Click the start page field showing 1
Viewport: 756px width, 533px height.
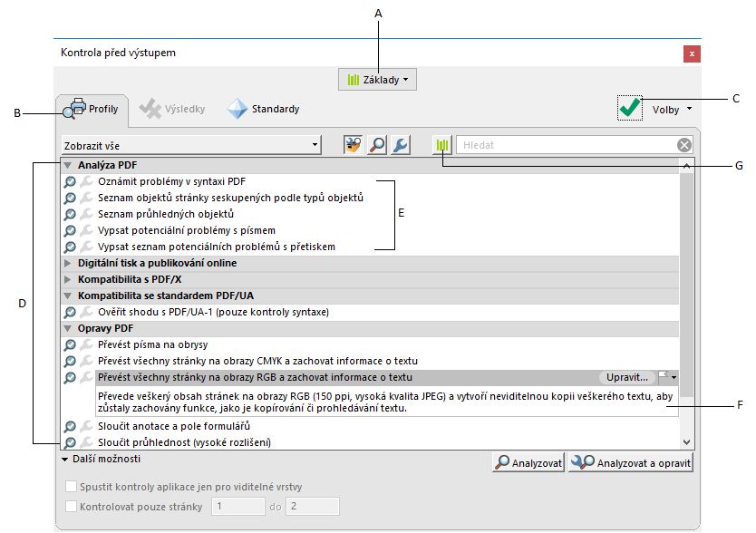point(238,507)
